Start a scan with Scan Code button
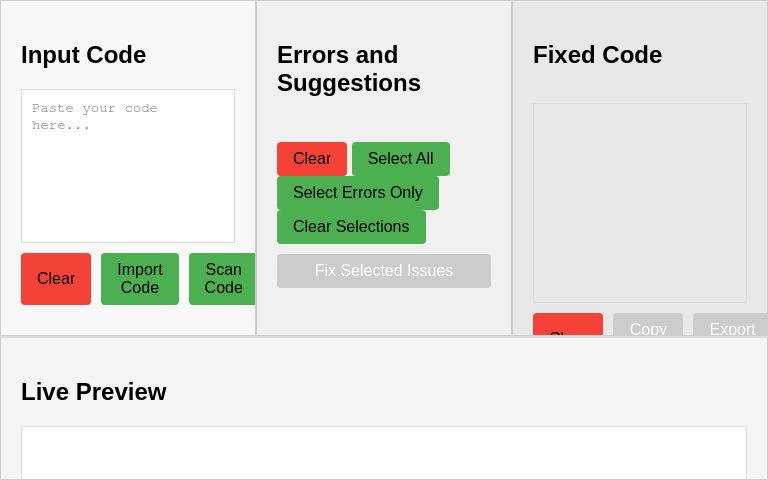 pos(222,279)
